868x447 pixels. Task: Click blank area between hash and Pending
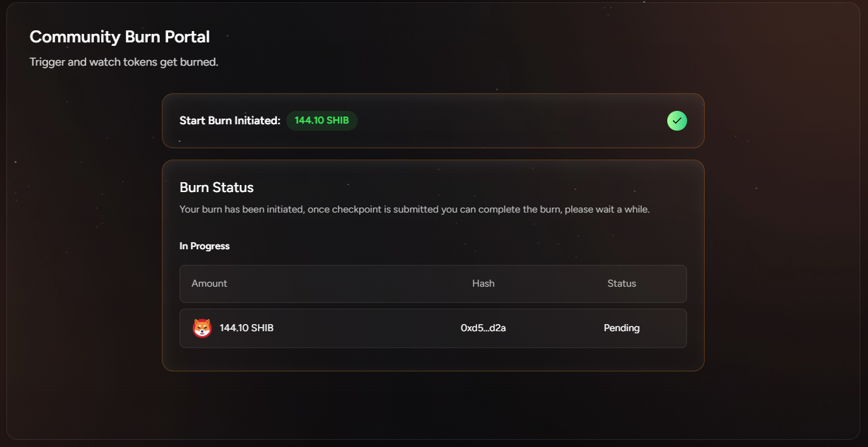pyautogui.click(x=555, y=328)
